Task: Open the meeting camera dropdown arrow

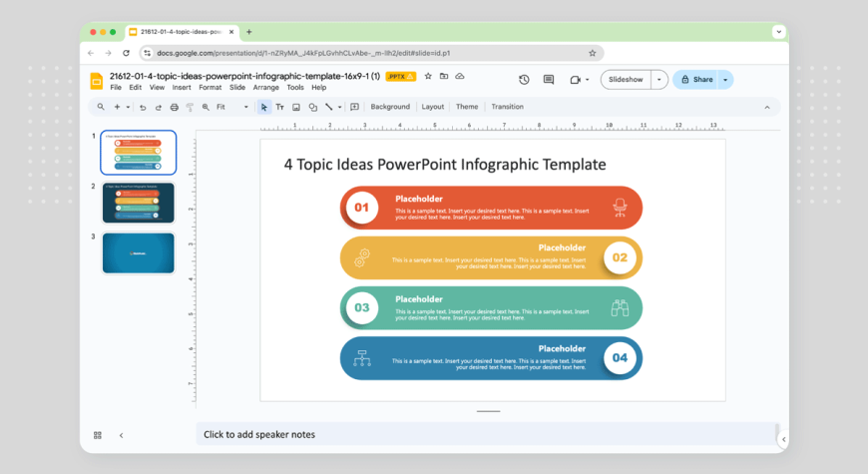Action: click(588, 80)
